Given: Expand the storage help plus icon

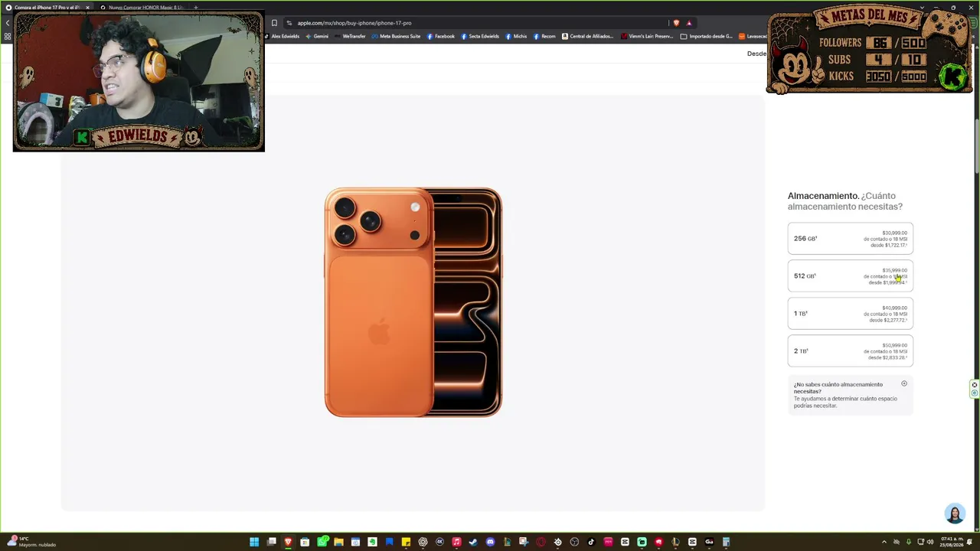Looking at the screenshot, I should pyautogui.click(x=904, y=383).
